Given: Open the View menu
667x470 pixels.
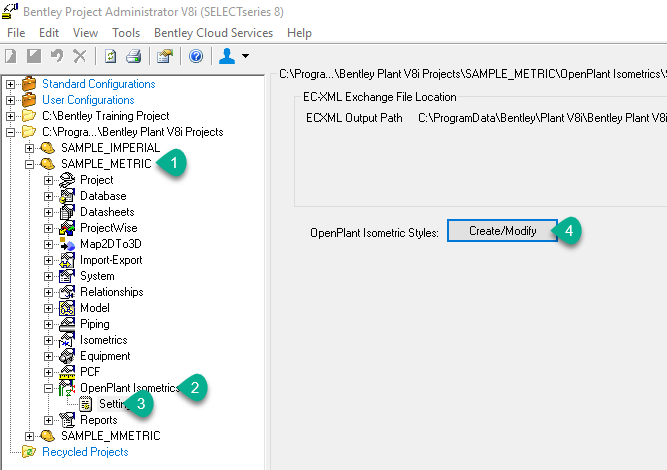Looking at the screenshot, I should pyautogui.click(x=85, y=33).
